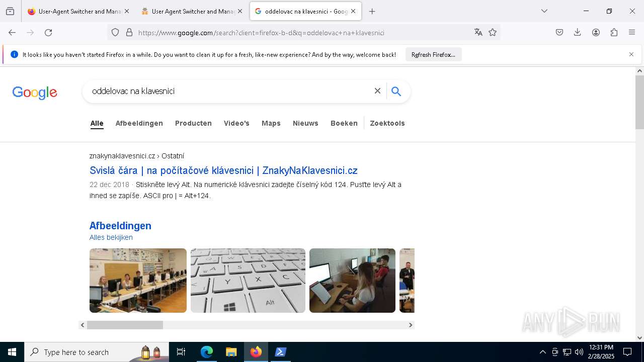
Task: Close the second User Agent Switcher tab
Action: coord(239,11)
